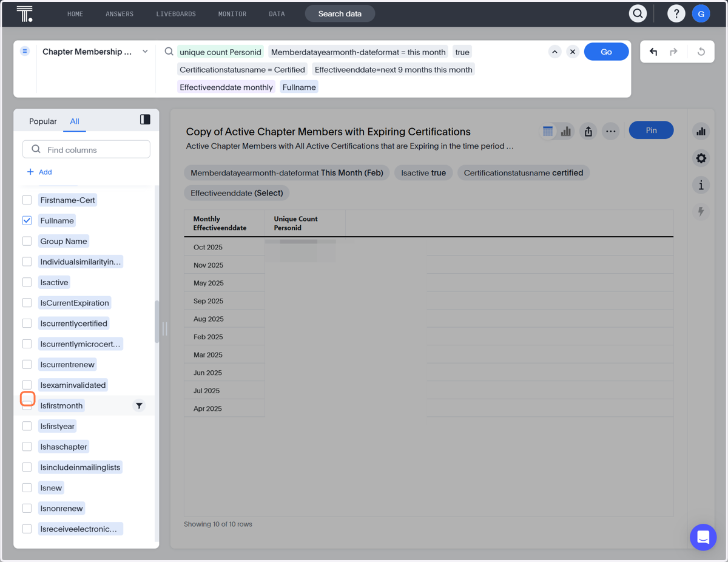Click the redo arrow icon
Image resolution: width=728 pixels, height=562 pixels.
point(673,52)
